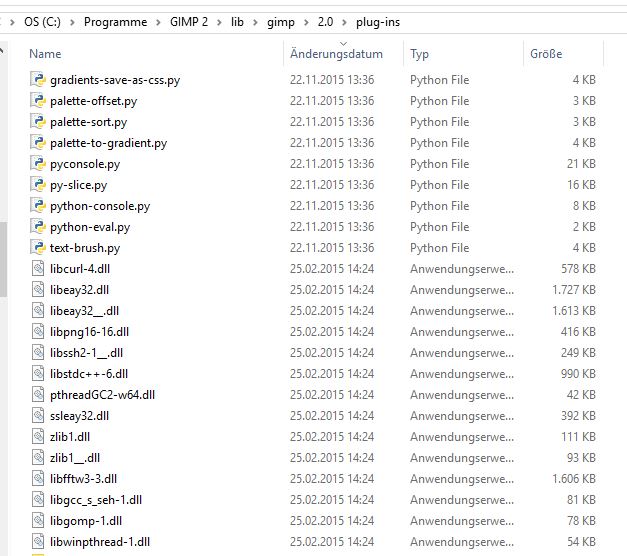The height and width of the screenshot is (556, 627).
Task: Click Python icon of text-brush.py
Action: coord(38,247)
